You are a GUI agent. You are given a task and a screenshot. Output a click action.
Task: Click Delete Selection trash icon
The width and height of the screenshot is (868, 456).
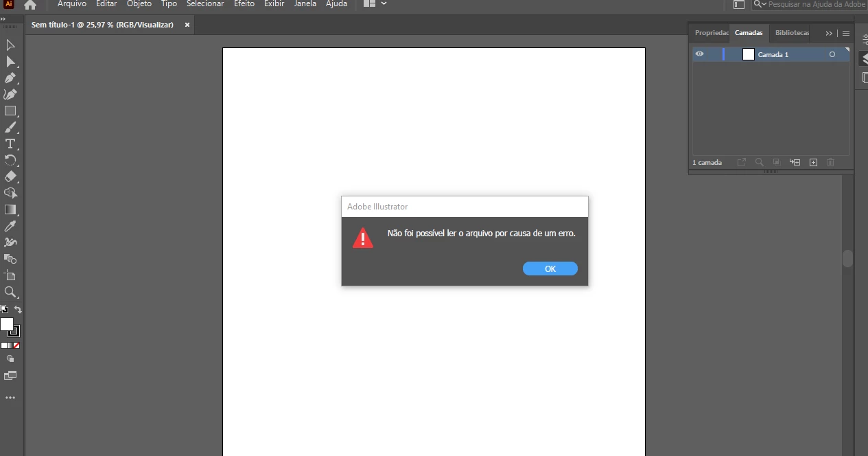click(831, 162)
